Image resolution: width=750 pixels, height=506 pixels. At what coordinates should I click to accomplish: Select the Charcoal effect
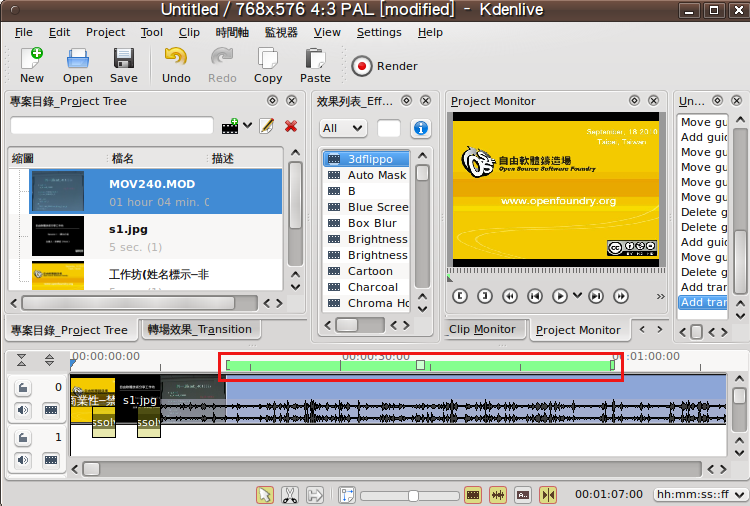pos(366,287)
